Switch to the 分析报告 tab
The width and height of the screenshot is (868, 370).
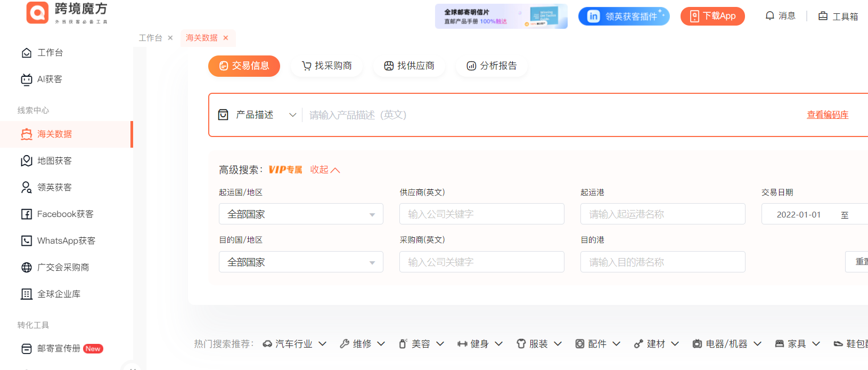pyautogui.click(x=492, y=66)
